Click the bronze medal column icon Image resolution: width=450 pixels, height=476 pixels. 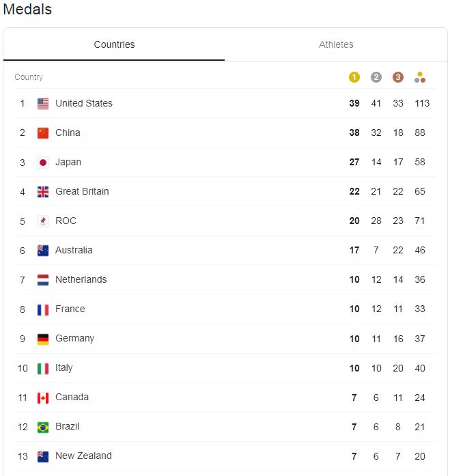tap(398, 77)
